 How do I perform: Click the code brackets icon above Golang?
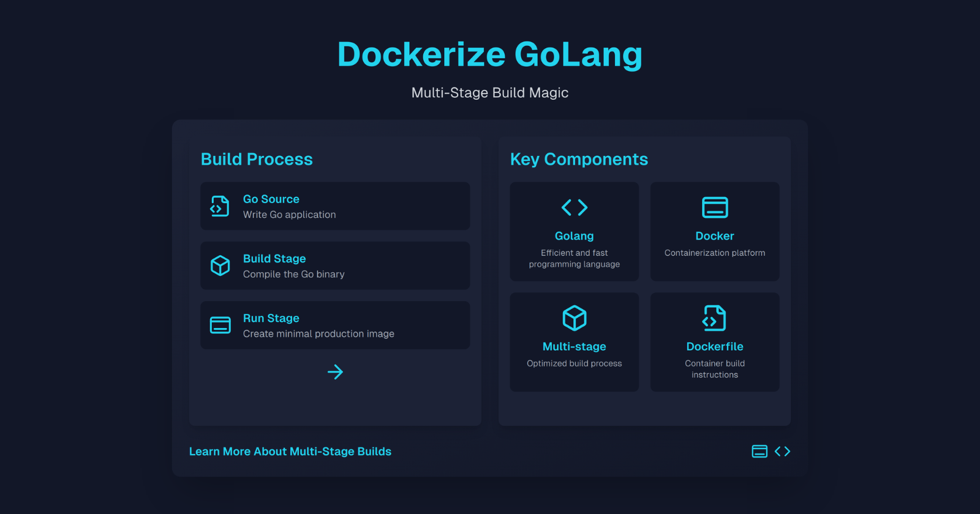(x=575, y=207)
